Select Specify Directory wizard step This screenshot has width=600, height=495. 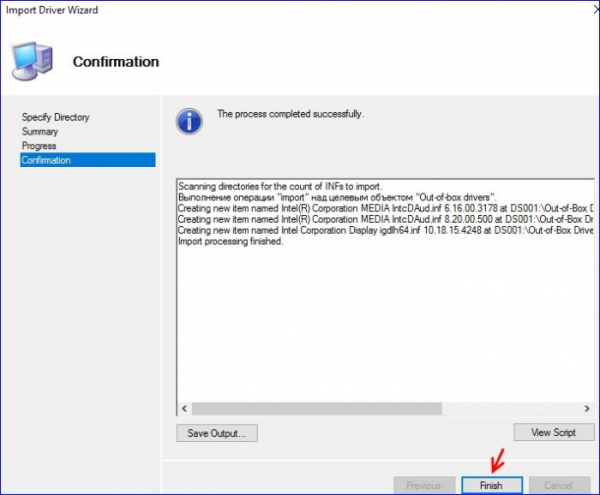click(55, 117)
